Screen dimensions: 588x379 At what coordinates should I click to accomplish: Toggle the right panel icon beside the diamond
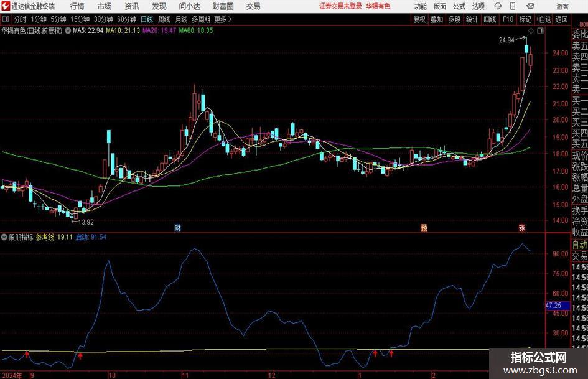(540, 30)
